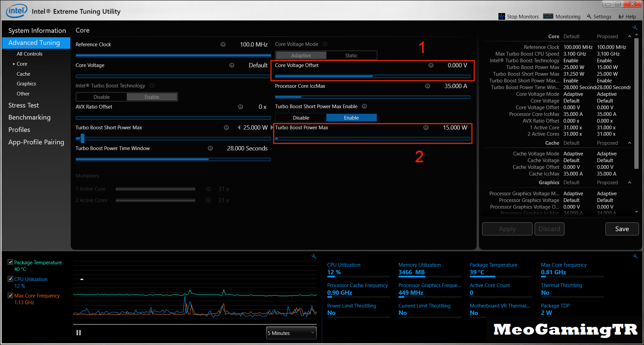Open System Information section
This screenshot has height=345, width=644.
pos(37,30)
